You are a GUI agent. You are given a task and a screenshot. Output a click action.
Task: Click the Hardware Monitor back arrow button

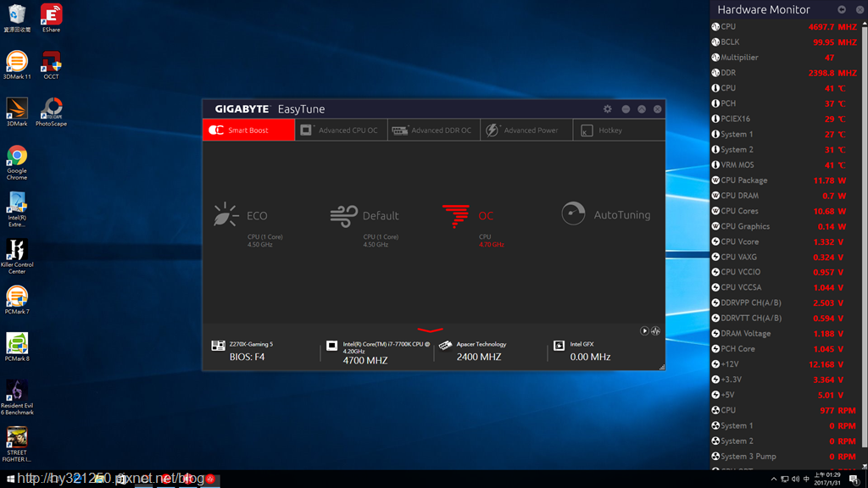click(842, 9)
